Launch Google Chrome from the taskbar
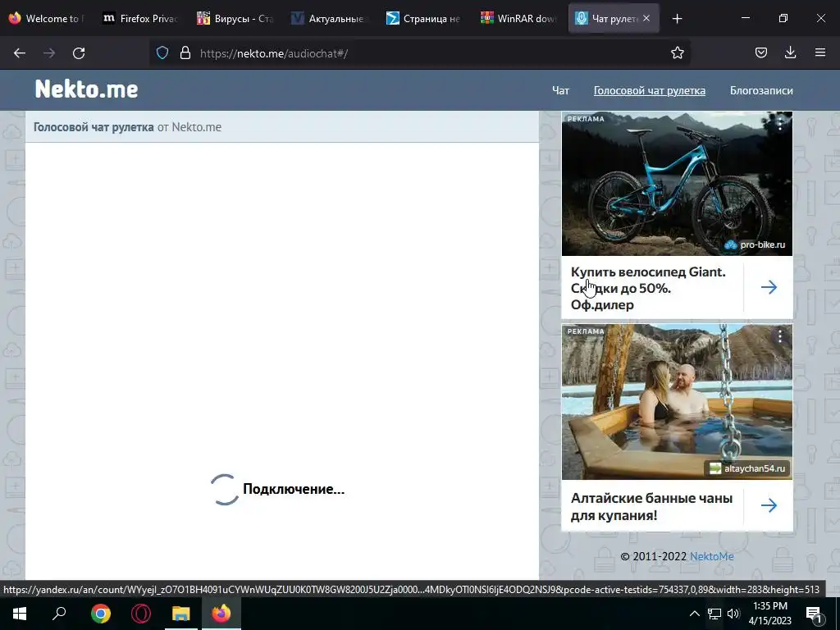The image size is (840, 630). pyautogui.click(x=100, y=614)
